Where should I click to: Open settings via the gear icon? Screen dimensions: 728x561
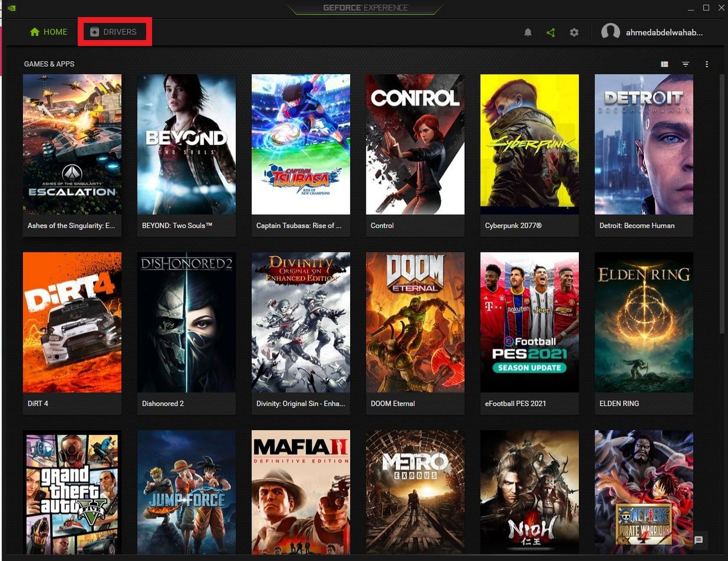(x=574, y=32)
